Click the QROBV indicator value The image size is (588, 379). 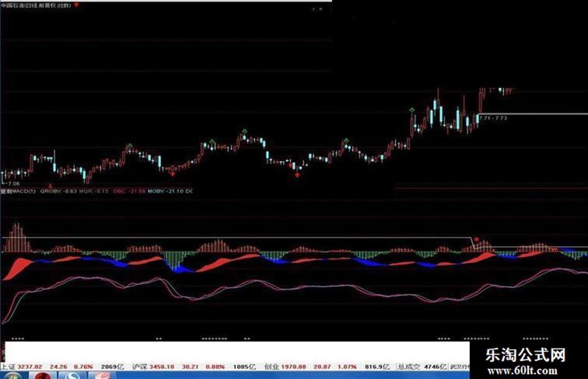click(58, 191)
